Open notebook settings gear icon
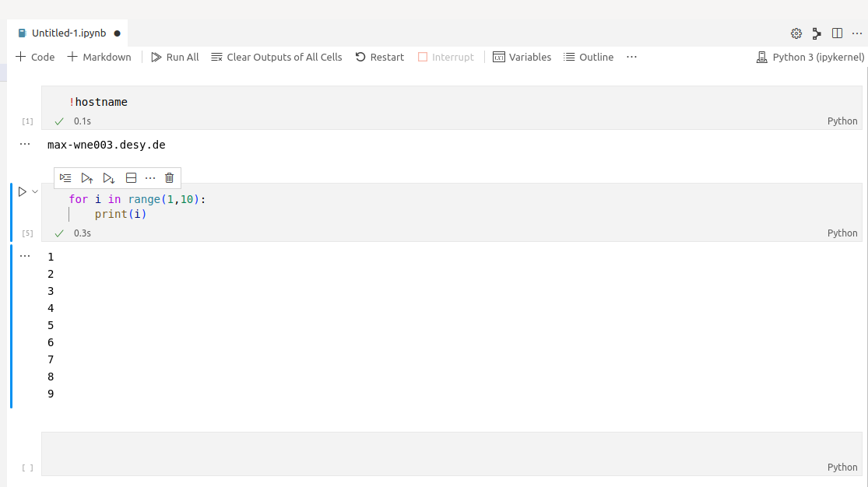The width and height of the screenshot is (868, 487). tap(796, 33)
